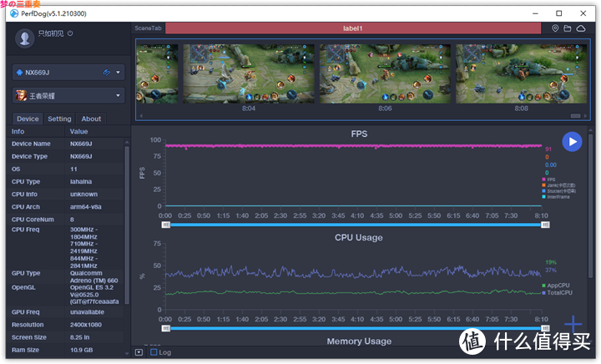This screenshot has height=364, width=601.
Task: Toggle the FPS legend entry
Action: [548, 179]
